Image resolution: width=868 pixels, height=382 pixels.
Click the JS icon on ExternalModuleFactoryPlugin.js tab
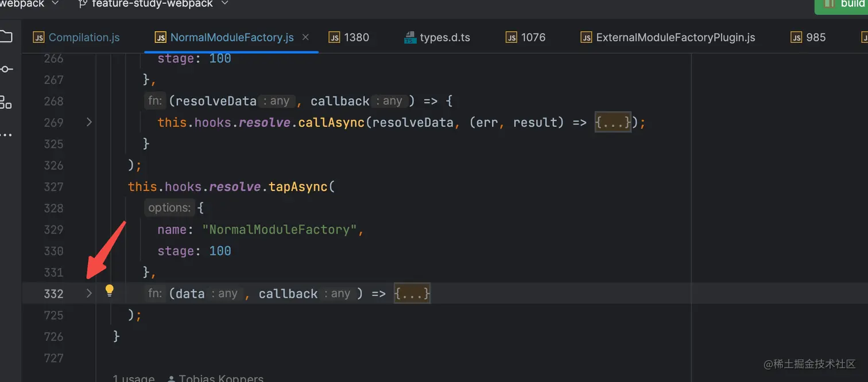point(586,37)
